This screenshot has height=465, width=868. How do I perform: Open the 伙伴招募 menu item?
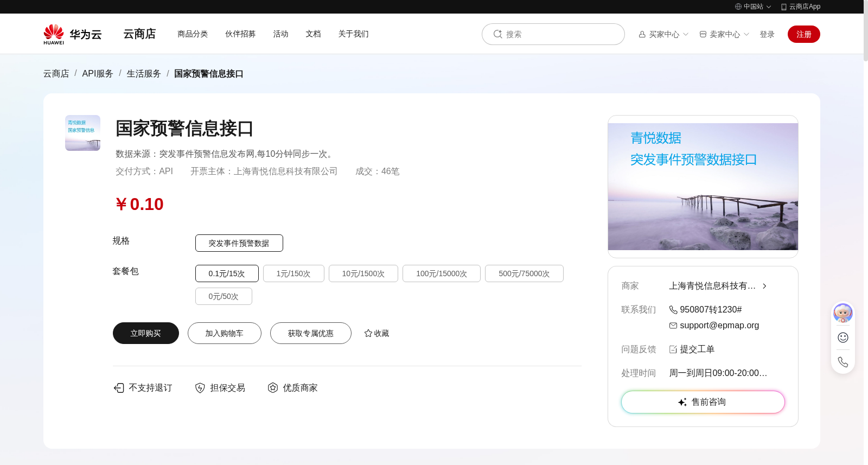click(240, 34)
